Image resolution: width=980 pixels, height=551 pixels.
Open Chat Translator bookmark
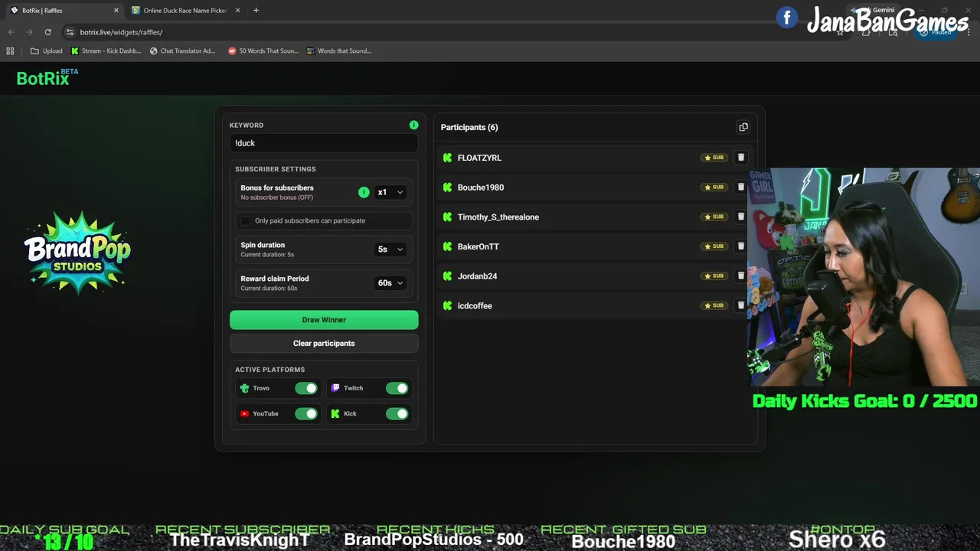coord(182,51)
